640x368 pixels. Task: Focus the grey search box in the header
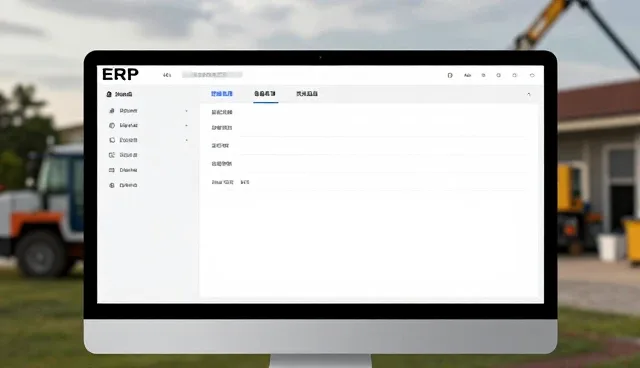tap(212, 75)
